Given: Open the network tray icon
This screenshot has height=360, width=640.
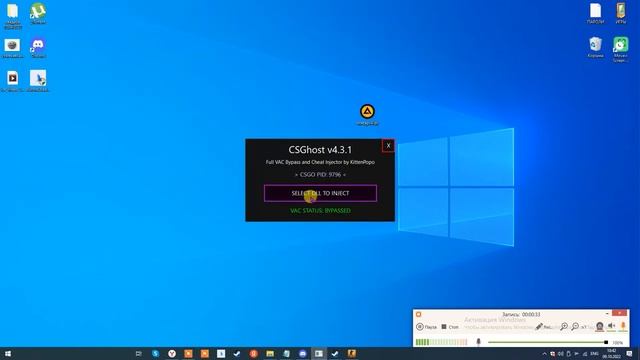Looking at the screenshot, I should (584, 354).
